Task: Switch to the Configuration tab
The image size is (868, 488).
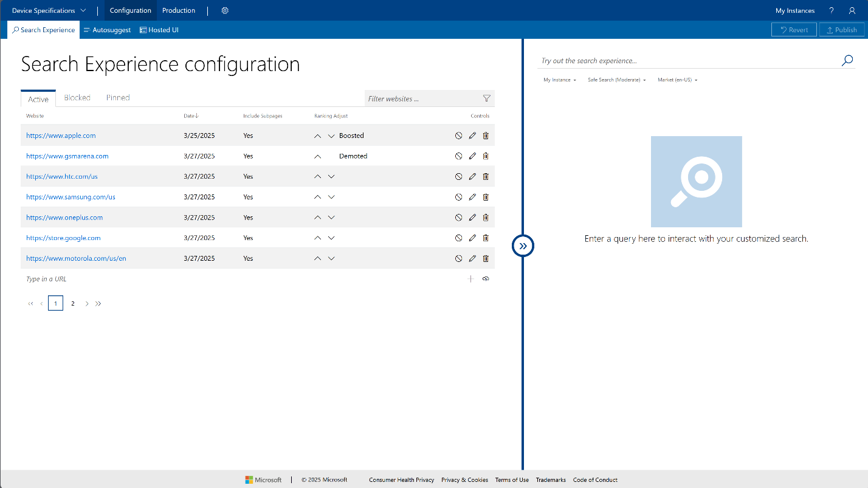Action: point(131,10)
